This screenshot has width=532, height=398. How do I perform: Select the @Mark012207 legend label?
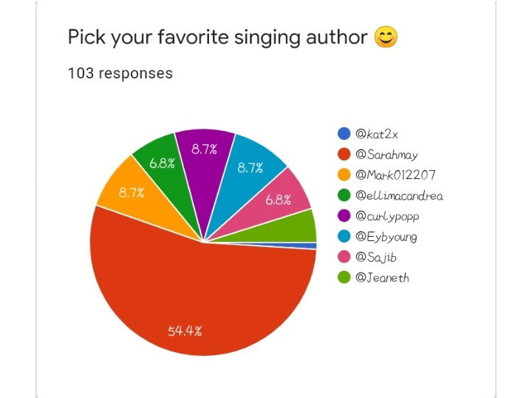click(395, 175)
